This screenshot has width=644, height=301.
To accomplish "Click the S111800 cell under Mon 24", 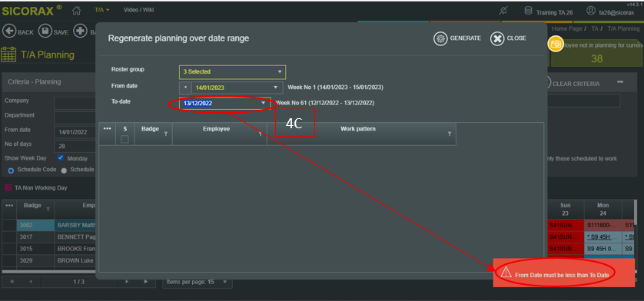I will point(603,225).
